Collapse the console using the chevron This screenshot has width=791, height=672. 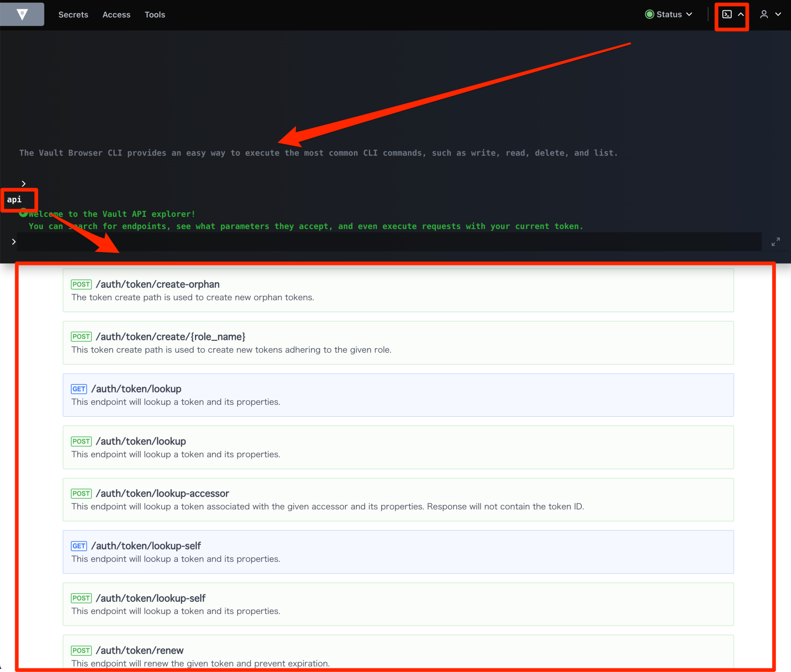pyautogui.click(x=741, y=14)
